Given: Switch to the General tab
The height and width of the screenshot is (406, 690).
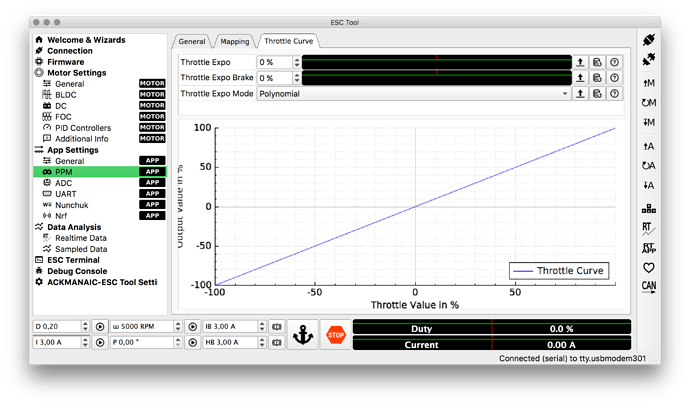Looking at the screenshot, I should point(192,41).
